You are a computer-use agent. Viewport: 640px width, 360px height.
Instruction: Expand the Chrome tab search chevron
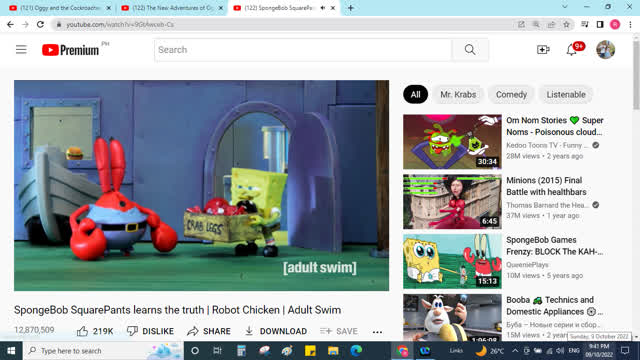[x=564, y=7]
